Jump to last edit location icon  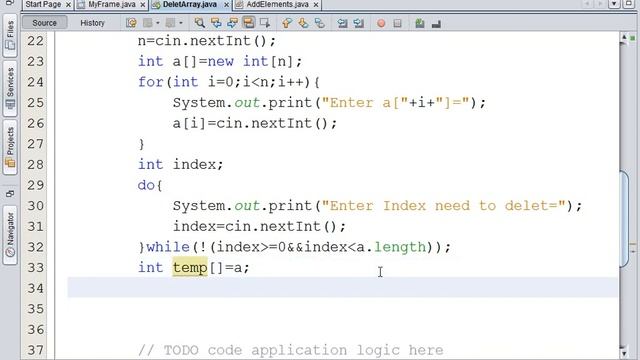131,23
